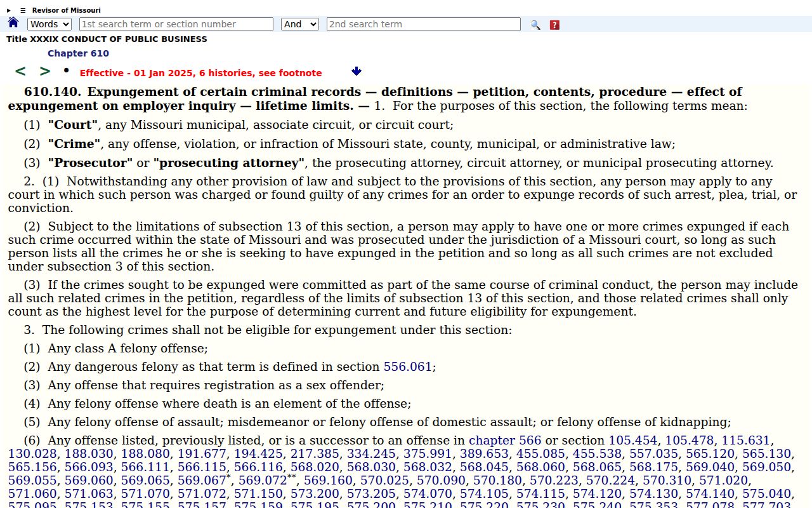
Task: Open section 575.040 link
Action: point(766,493)
